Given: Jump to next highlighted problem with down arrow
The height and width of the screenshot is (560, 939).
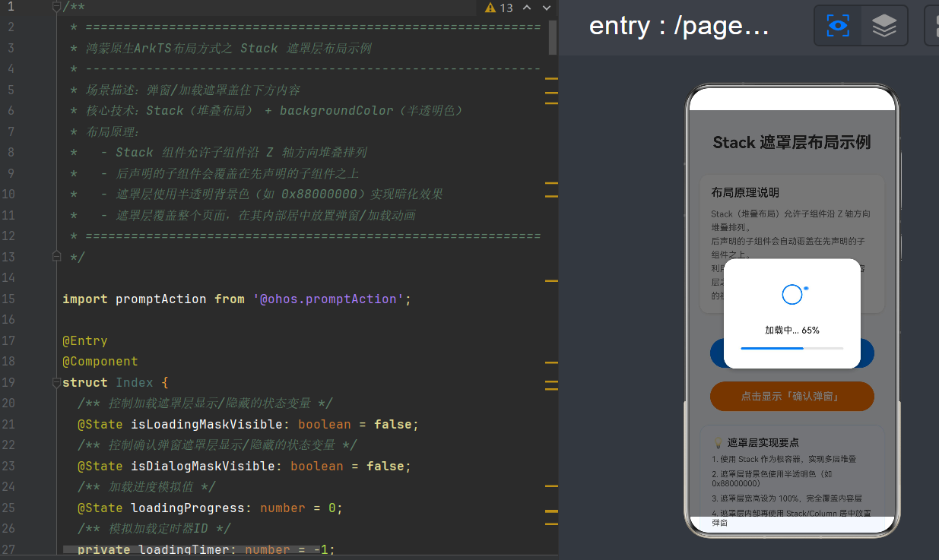Looking at the screenshot, I should tap(547, 8).
